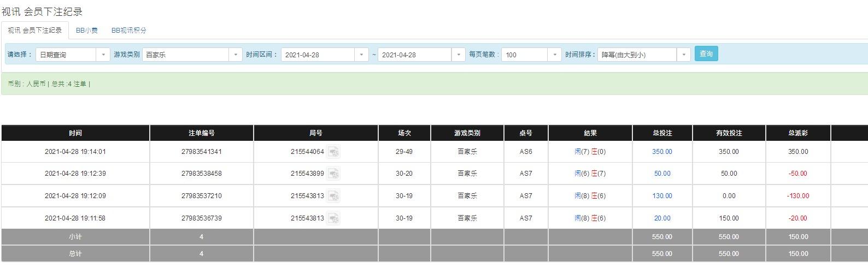Click the red -130.00 payout value
Image resolution: width=868 pixels, height=268 pixels.
click(x=798, y=196)
